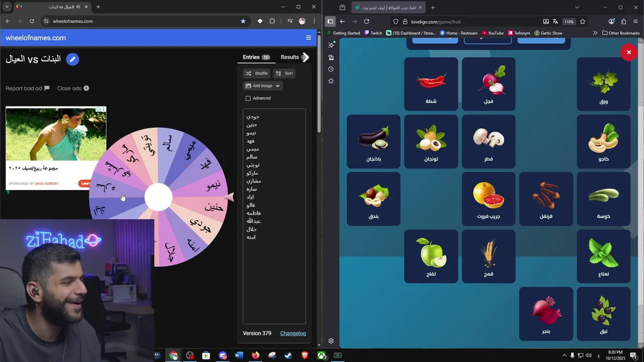Show more bookmarks chevron
The height and width of the screenshot is (362, 644).
click(x=595, y=33)
